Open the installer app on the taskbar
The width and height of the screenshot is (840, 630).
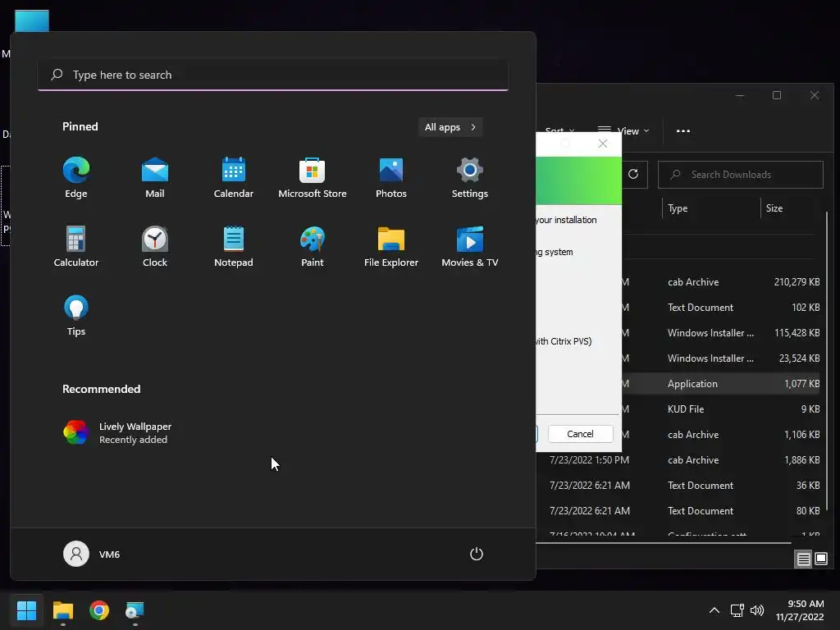point(135,610)
